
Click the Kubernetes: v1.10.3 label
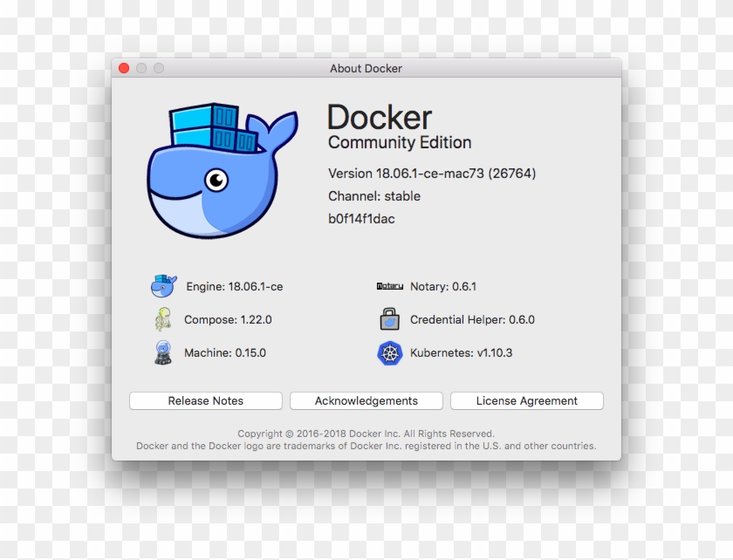(x=461, y=353)
